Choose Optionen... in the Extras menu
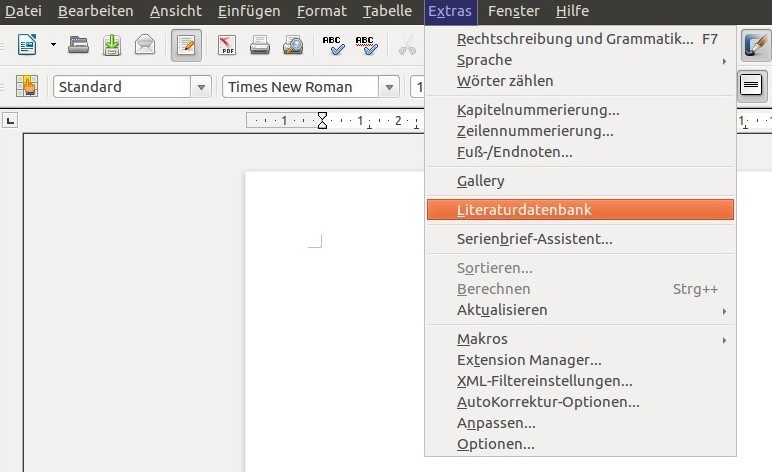The height and width of the screenshot is (472, 772). (496, 444)
